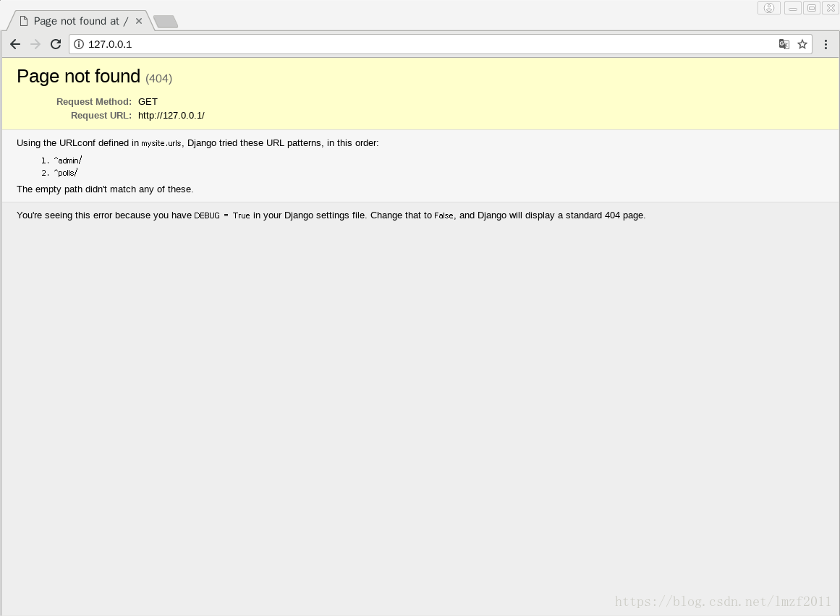Image resolution: width=840 pixels, height=616 pixels.
Task: Close the browser window
Action: (831, 8)
